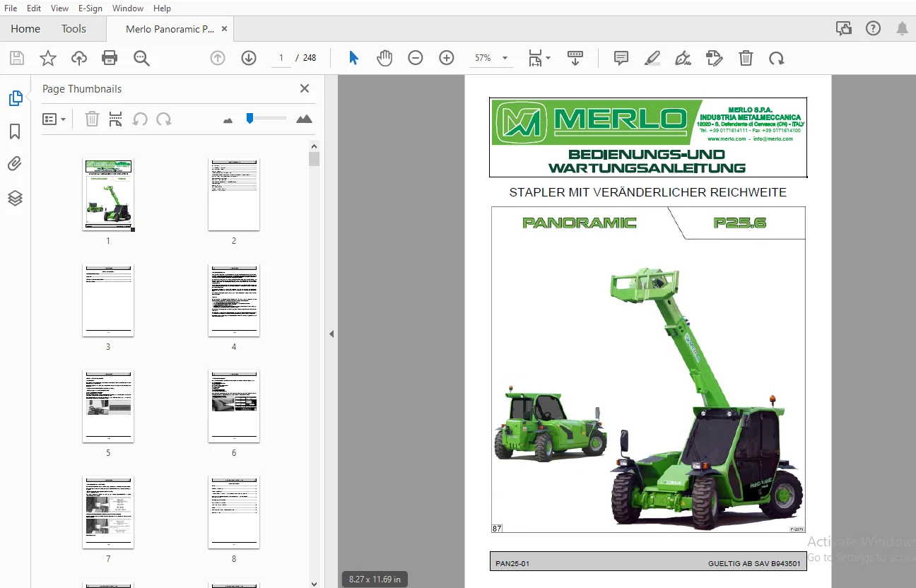Reduce thumbnail size with the small mountain icon
The height and width of the screenshot is (588, 916).
click(228, 121)
